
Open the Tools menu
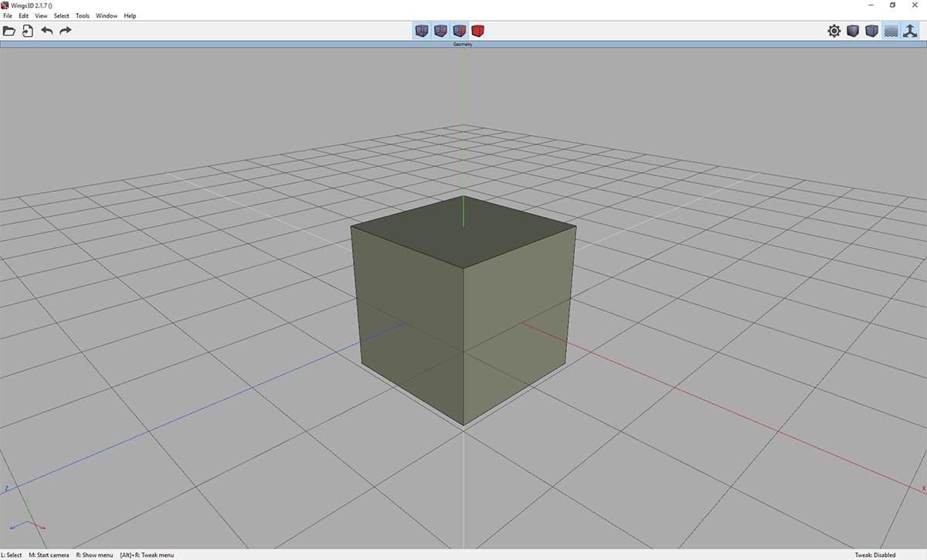click(x=83, y=15)
